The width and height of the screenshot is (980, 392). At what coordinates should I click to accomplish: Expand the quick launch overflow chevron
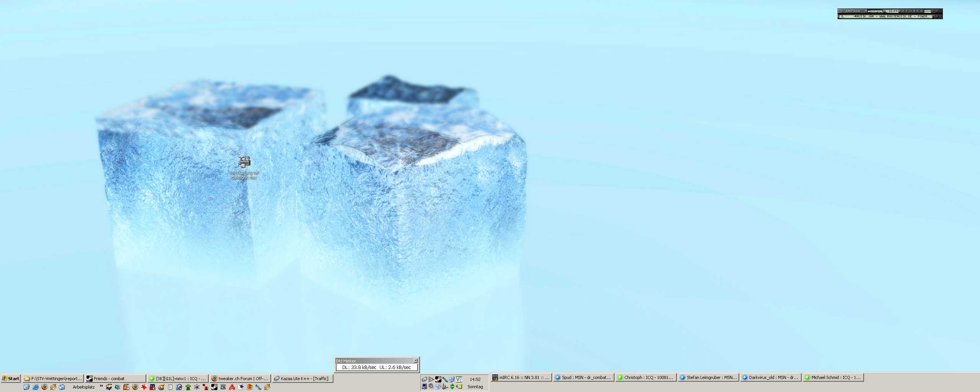click(x=101, y=386)
